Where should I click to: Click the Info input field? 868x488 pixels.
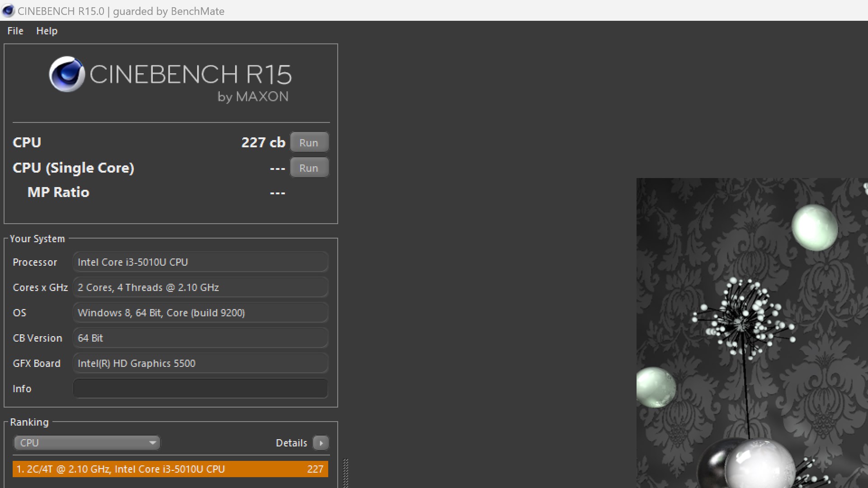(x=200, y=389)
